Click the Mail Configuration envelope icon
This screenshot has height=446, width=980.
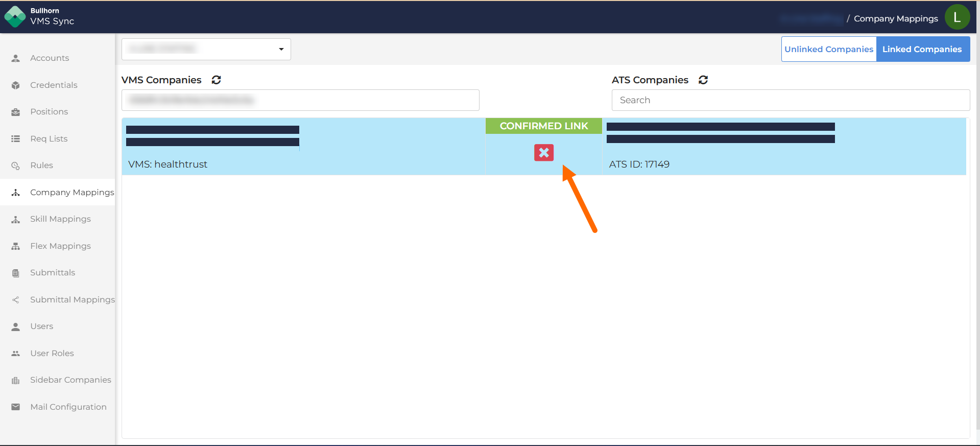pyautogui.click(x=16, y=407)
